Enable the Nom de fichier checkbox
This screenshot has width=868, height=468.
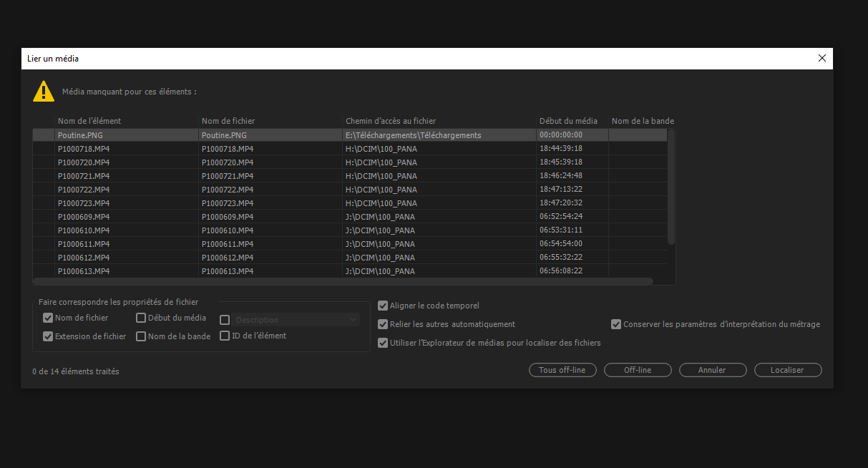tap(48, 318)
